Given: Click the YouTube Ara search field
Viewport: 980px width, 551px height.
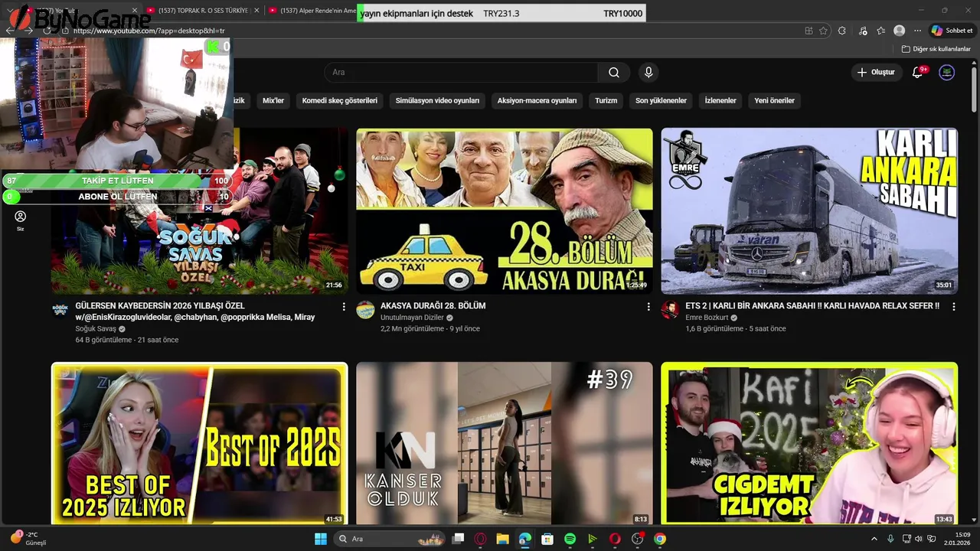Looking at the screenshot, I should click(x=462, y=73).
